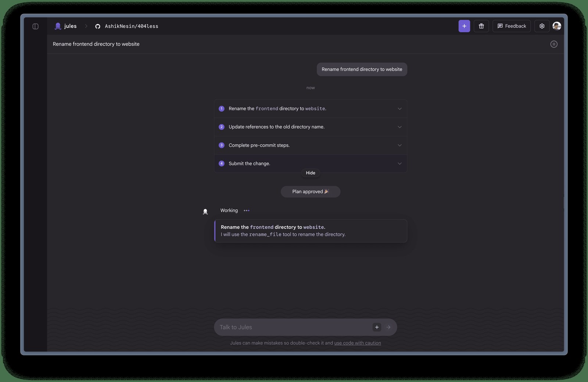Viewport: 588px width, 382px height.
Task: Open the Feedback button
Action: coord(512,26)
